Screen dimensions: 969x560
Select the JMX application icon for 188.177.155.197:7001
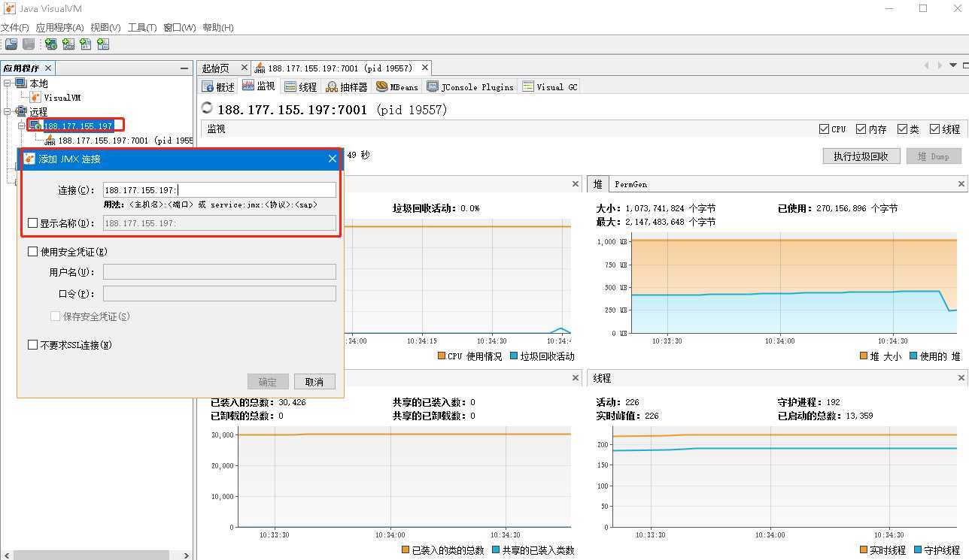coord(50,140)
